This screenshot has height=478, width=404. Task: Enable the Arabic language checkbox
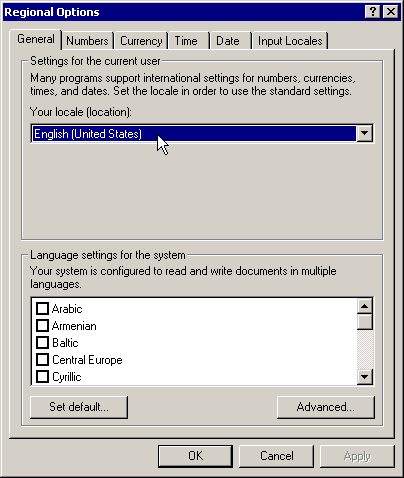(42, 308)
